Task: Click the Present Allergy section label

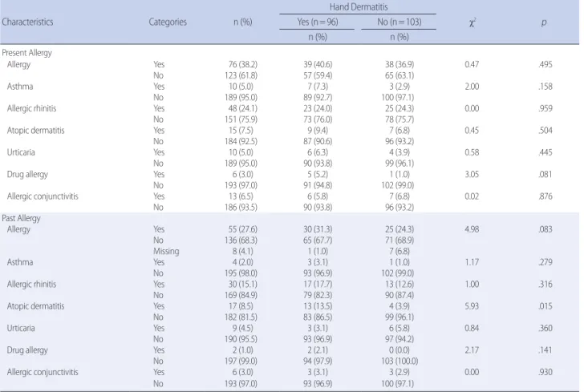Action: point(26,53)
